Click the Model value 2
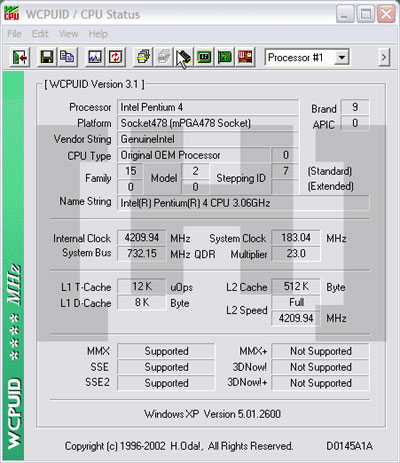 point(195,171)
